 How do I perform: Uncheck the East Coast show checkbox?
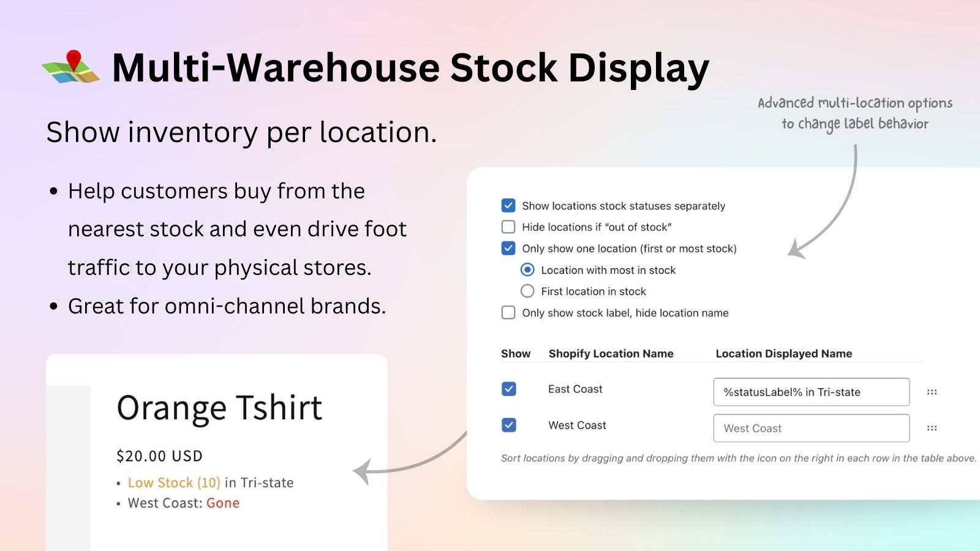[509, 389]
